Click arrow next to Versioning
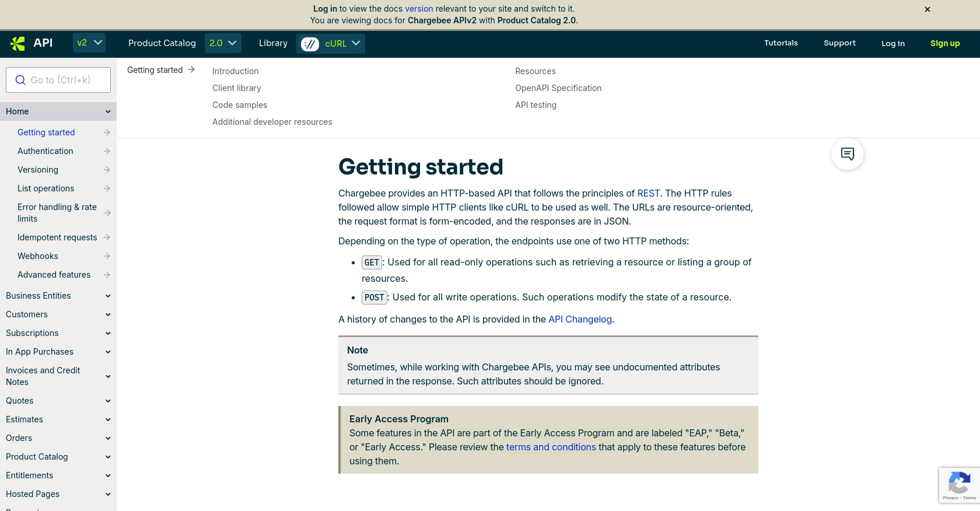The width and height of the screenshot is (980, 511). 107,170
